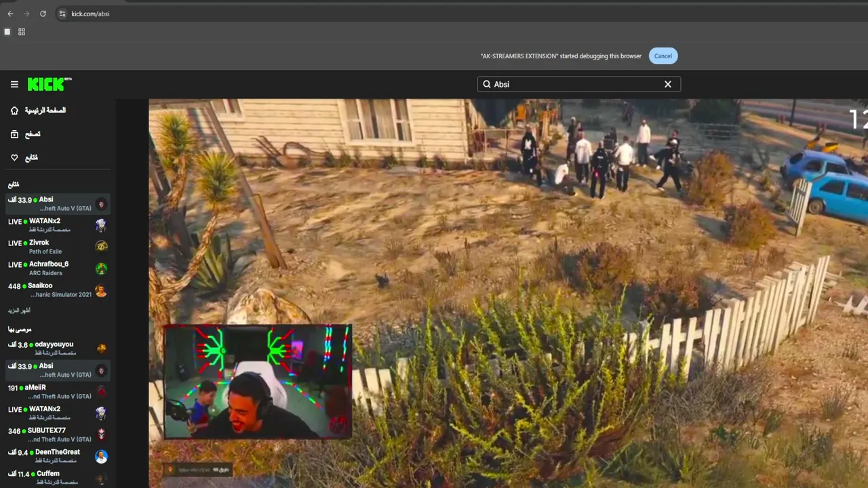This screenshot has width=868, height=488.
Task: Open the hamburger sidebar menu
Action: click(x=14, y=84)
